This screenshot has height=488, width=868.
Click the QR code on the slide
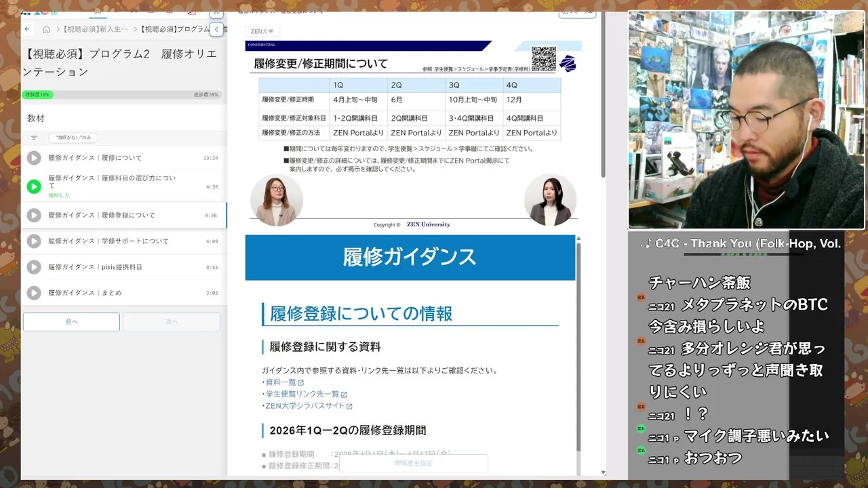[x=544, y=59]
